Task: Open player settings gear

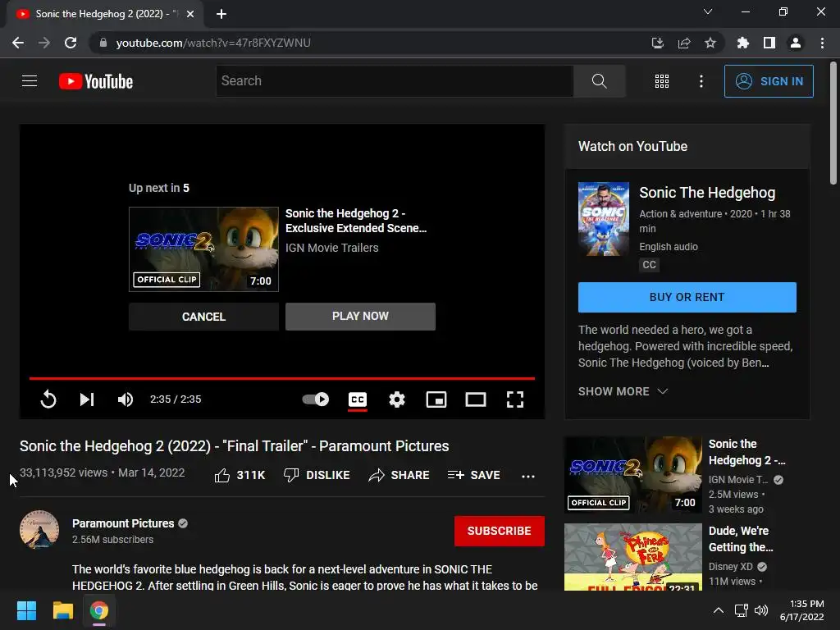Action: [397, 399]
